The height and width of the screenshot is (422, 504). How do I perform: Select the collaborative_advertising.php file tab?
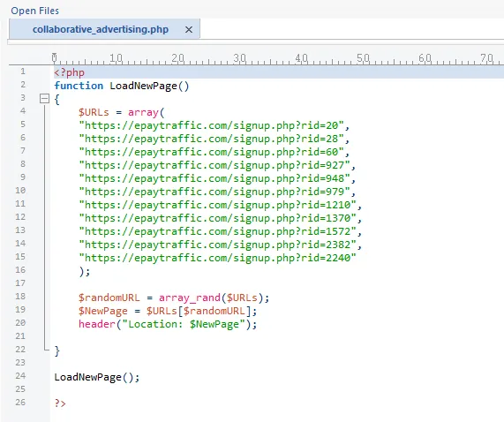104,29
